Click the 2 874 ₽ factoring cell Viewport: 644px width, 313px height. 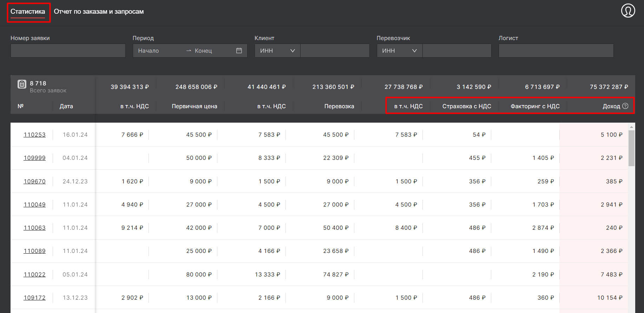pyautogui.click(x=543, y=228)
